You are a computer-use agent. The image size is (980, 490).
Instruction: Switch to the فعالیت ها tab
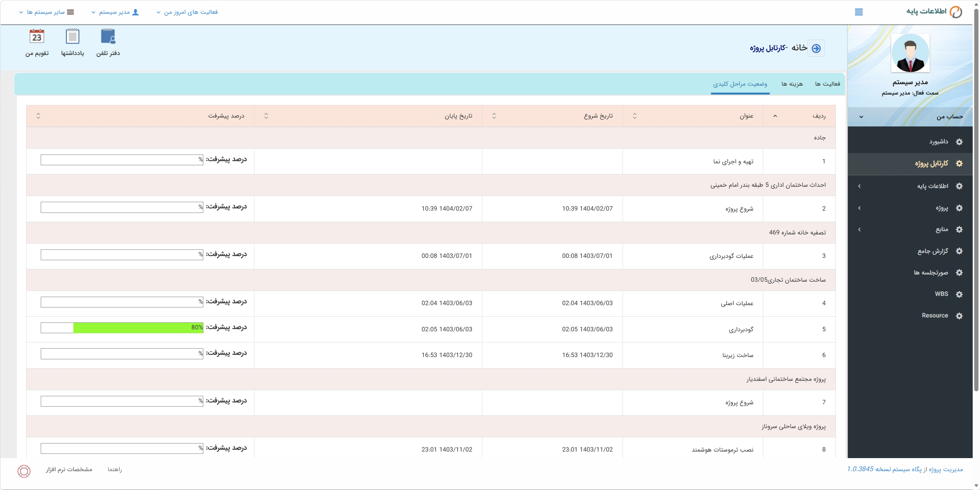[x=827, y=84]
